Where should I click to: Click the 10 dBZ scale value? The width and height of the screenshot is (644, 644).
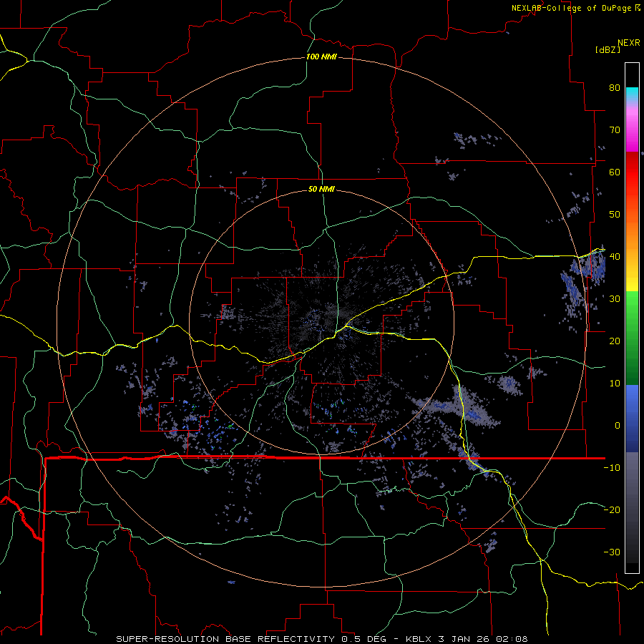tap(615, 384)
